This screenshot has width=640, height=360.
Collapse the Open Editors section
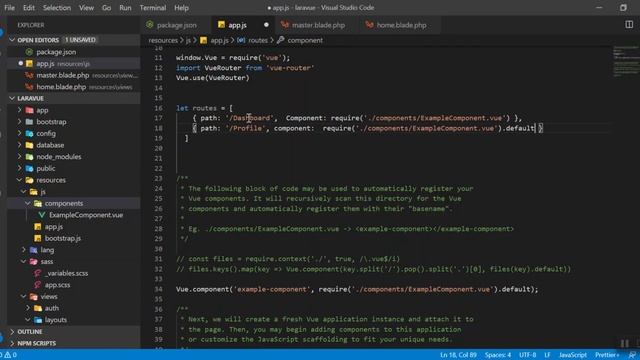pyautogui.click(x=12, y=40)
